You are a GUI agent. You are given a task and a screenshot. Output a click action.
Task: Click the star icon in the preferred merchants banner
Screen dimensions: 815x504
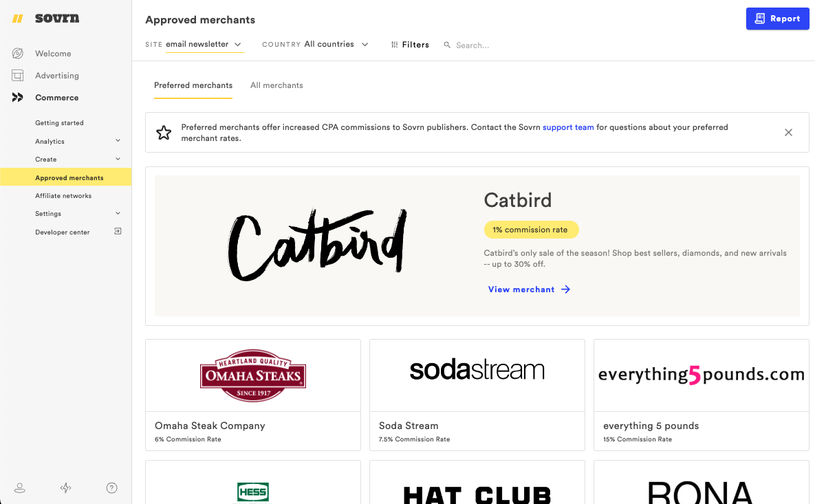tap(164, 132)
